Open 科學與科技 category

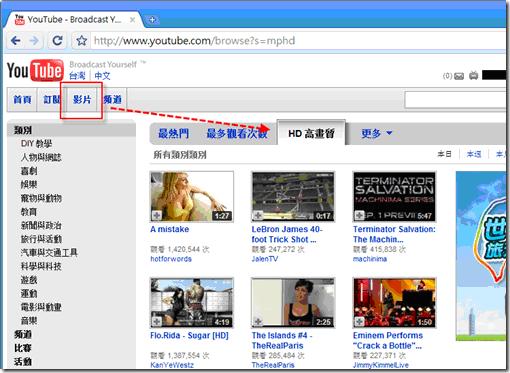(x=41, y=266)
